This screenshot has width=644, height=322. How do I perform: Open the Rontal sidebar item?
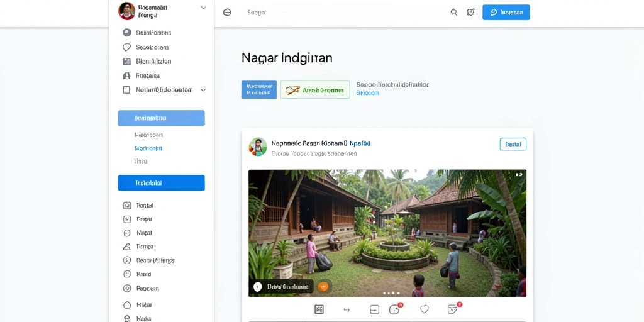tap(145, 206)
